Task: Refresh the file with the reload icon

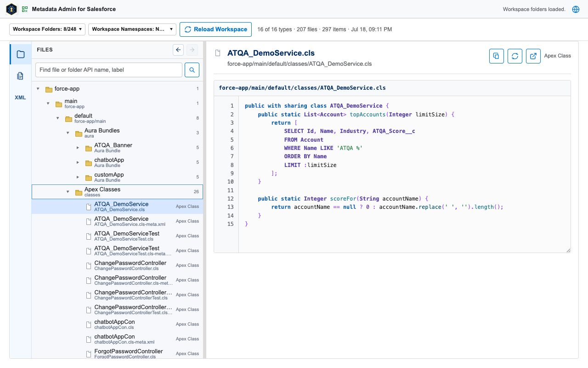Action: coord(515,56)
